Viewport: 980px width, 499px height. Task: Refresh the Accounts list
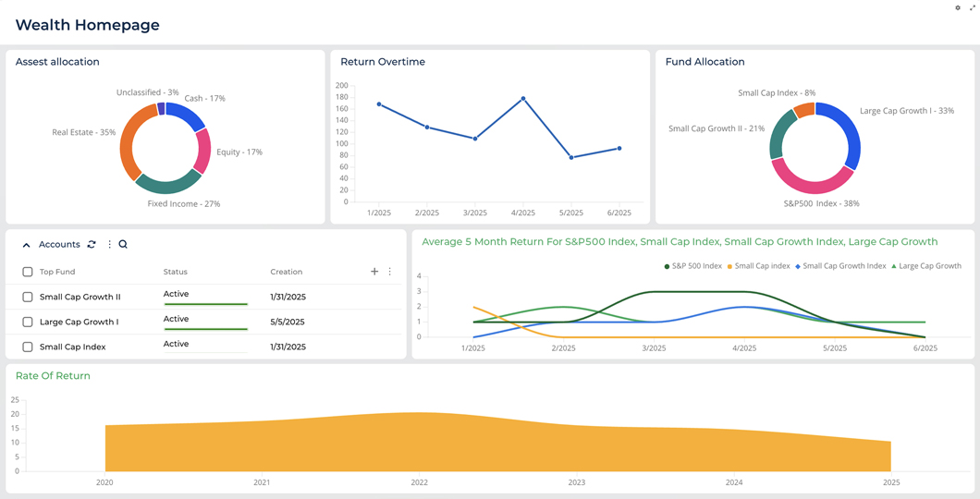coord(92,245)
